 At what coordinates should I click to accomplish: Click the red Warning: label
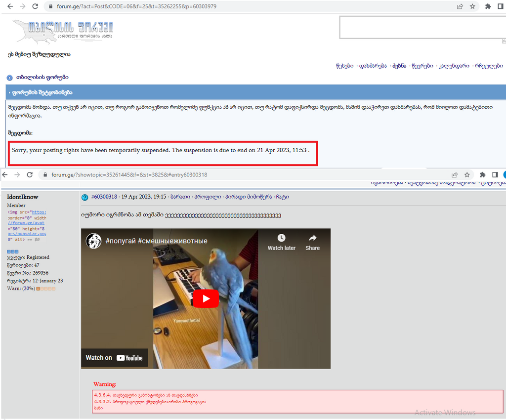[105, 384]
